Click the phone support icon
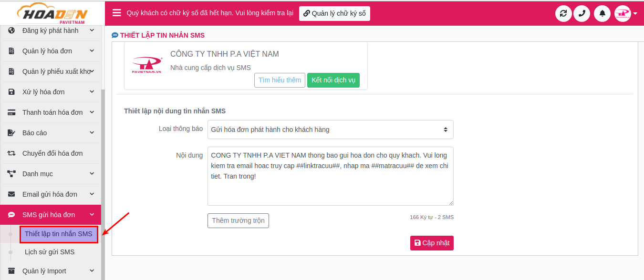Screen dimensions: 644x280 582,13
